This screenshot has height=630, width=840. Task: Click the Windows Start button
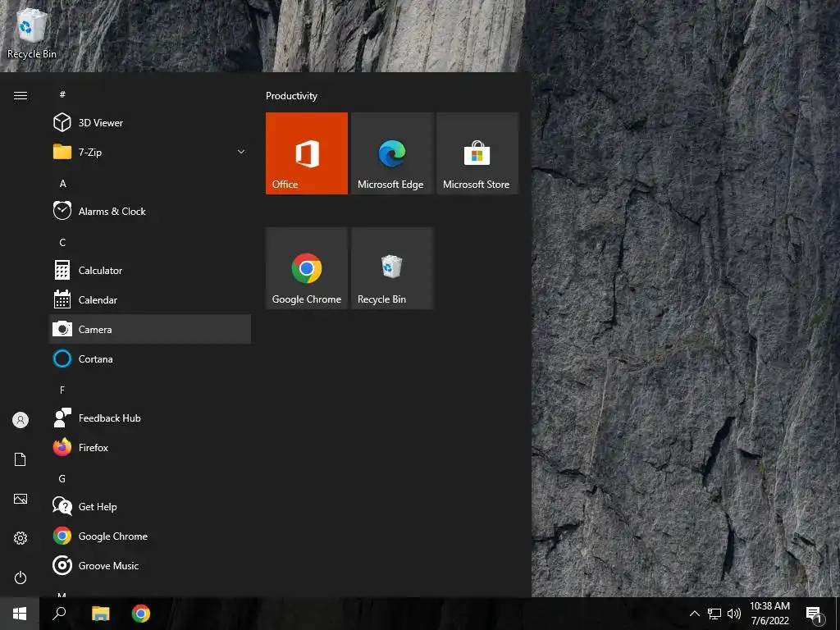20,614
